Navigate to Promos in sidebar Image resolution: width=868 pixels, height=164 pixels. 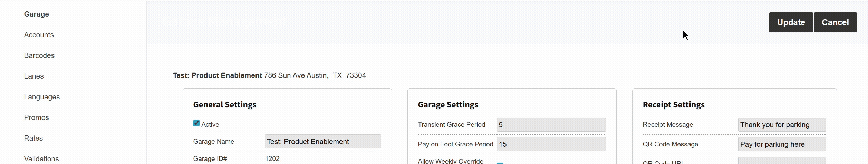click(x=36, y=117)
